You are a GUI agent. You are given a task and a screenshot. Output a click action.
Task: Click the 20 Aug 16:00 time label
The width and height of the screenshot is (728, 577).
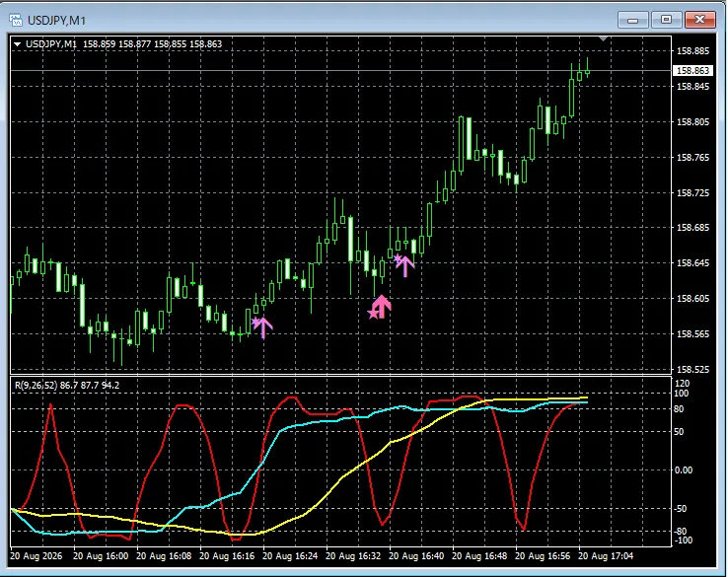point(101,556)
